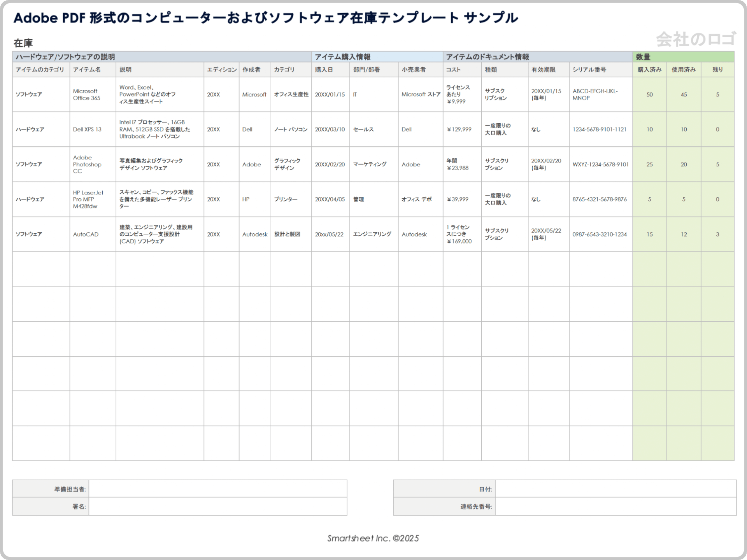Click the 使用済み column header
The image size is (747, 560).
684,70
